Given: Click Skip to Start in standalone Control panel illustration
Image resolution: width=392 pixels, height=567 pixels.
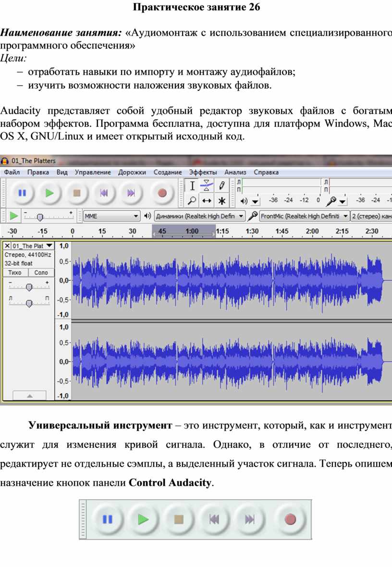Looking at the screenshot, I should pos(214,519).
